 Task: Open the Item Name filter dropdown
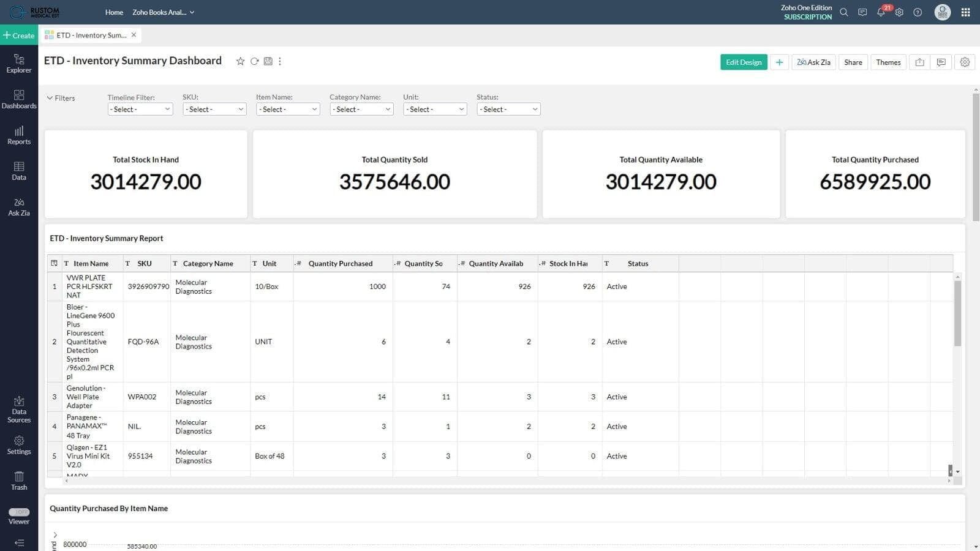288,109
